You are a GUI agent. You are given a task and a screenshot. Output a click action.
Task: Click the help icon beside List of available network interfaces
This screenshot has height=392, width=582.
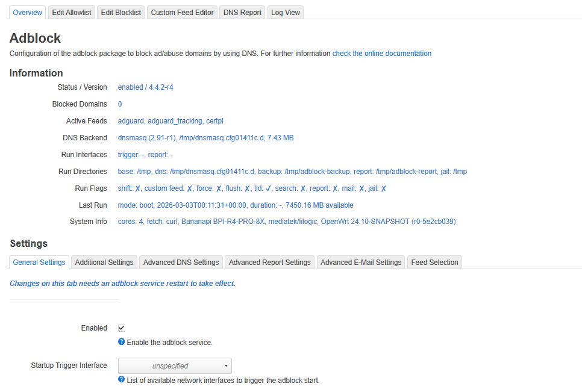(x=122, y=380)
